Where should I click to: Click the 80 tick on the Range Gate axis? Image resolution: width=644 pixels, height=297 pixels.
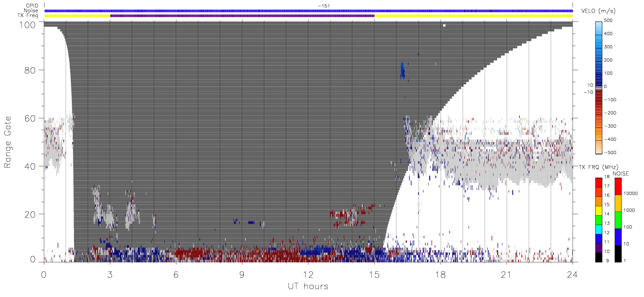(x=30, y=70)
